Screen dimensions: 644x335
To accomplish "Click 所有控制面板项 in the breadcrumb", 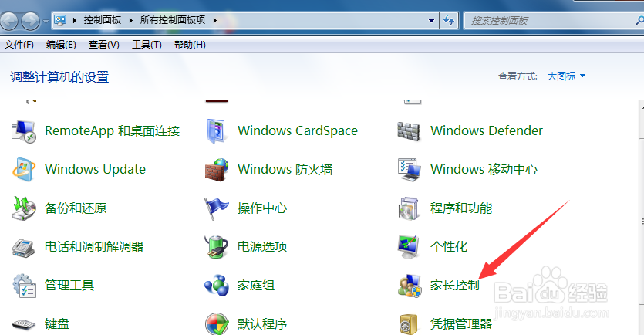I will click(173, 20).
